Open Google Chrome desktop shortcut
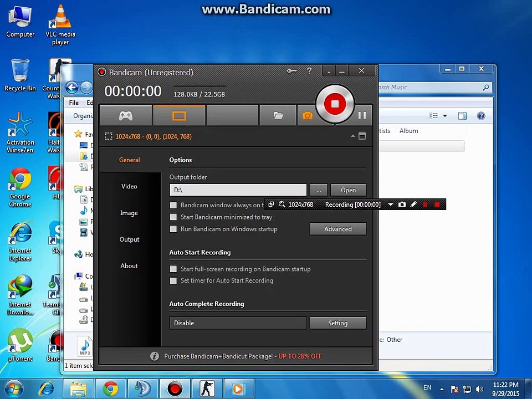 pyautogui.click(x=20, y=187)
